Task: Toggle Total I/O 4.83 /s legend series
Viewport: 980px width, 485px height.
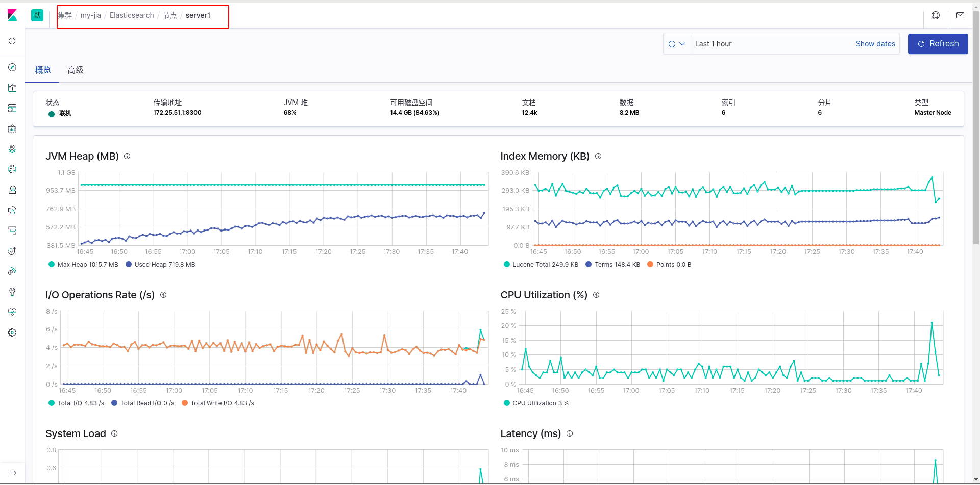Action: (x=76, y=403)
